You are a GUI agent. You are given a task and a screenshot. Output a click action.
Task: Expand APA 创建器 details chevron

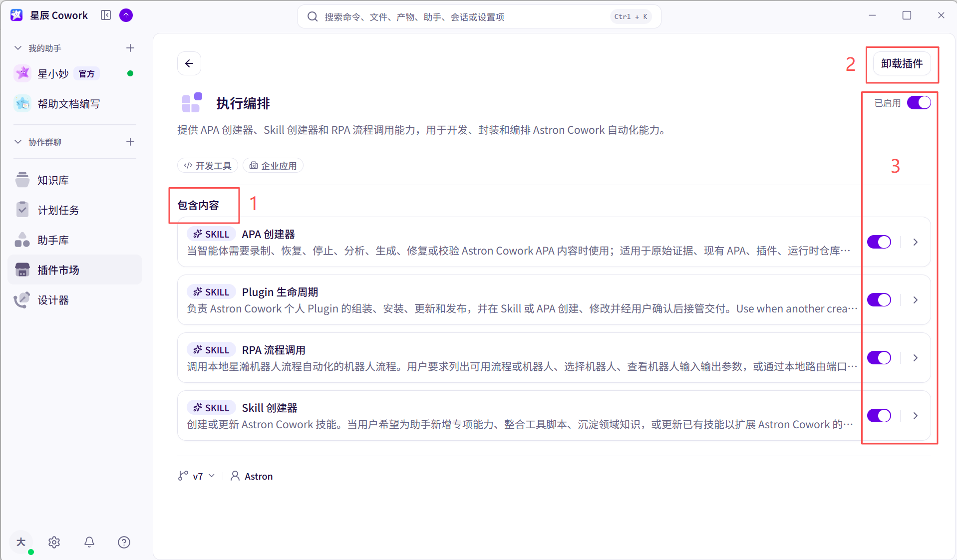coord(916,242)
